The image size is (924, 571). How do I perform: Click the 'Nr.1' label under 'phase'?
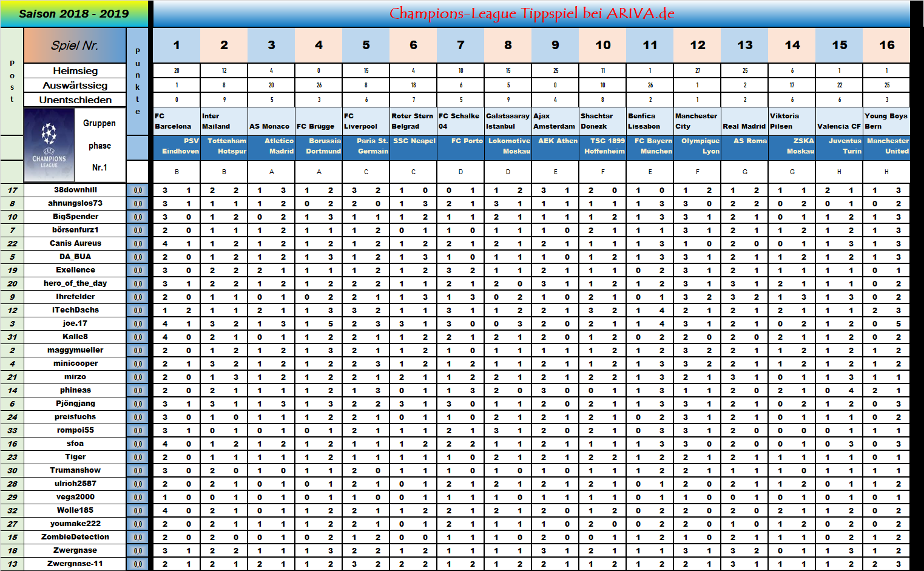[99, 167]
